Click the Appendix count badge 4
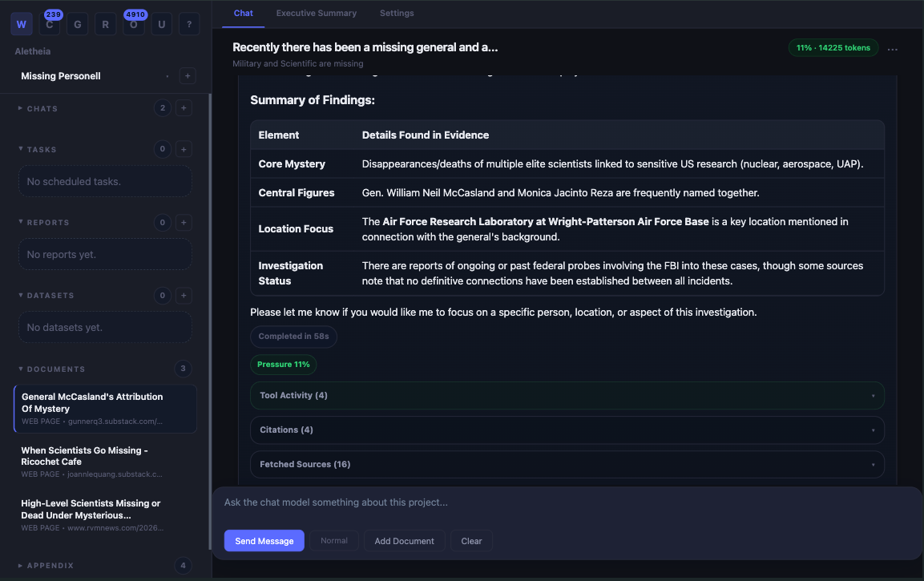This screenshot has height=581, width=924. (x=183, y=565)
